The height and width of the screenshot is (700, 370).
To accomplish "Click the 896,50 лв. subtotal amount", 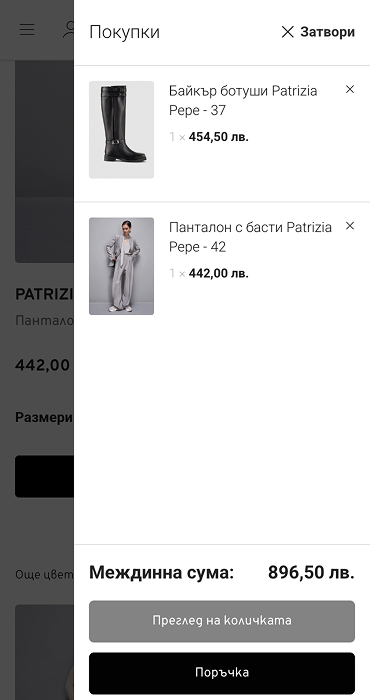I will pyautogui.click(x=311, y=572).
